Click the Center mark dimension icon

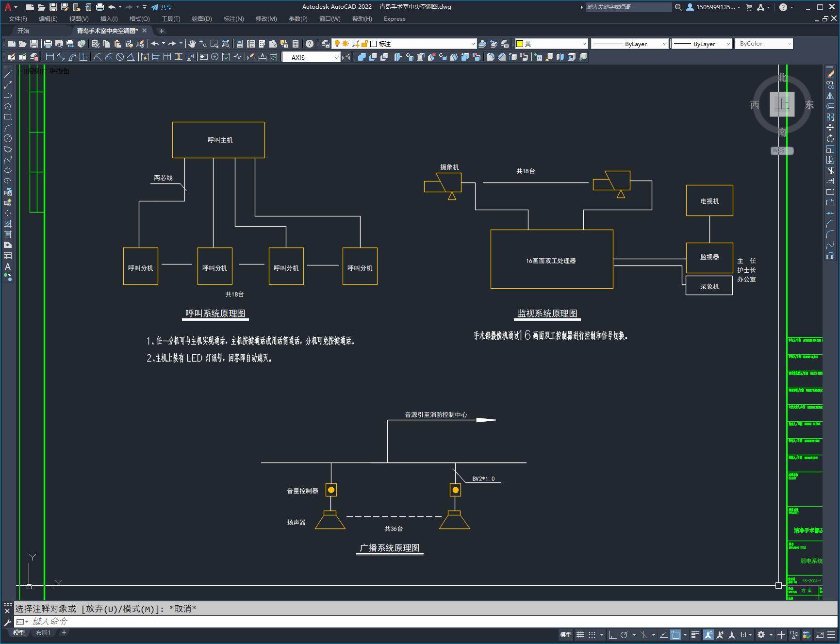[214, 57]
